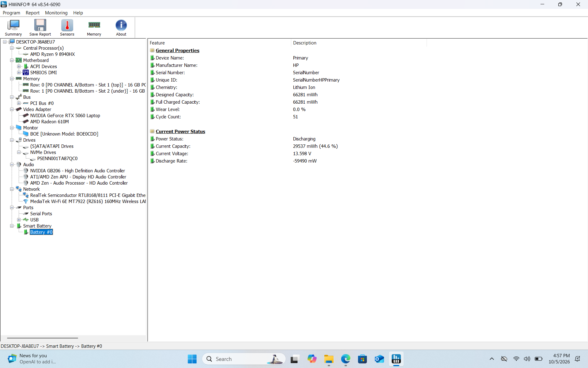This screenshot has height=368, width=588.
Task: Click the Current Power Status section heading
Action: (x=180, y=132)
